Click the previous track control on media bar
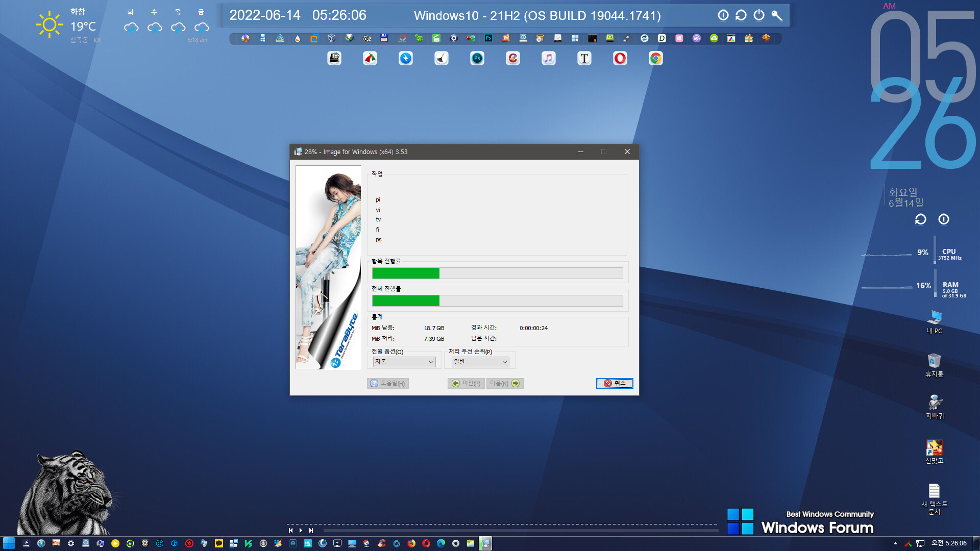This screenshot has height=551, width=980. click(x=291, y=531)
